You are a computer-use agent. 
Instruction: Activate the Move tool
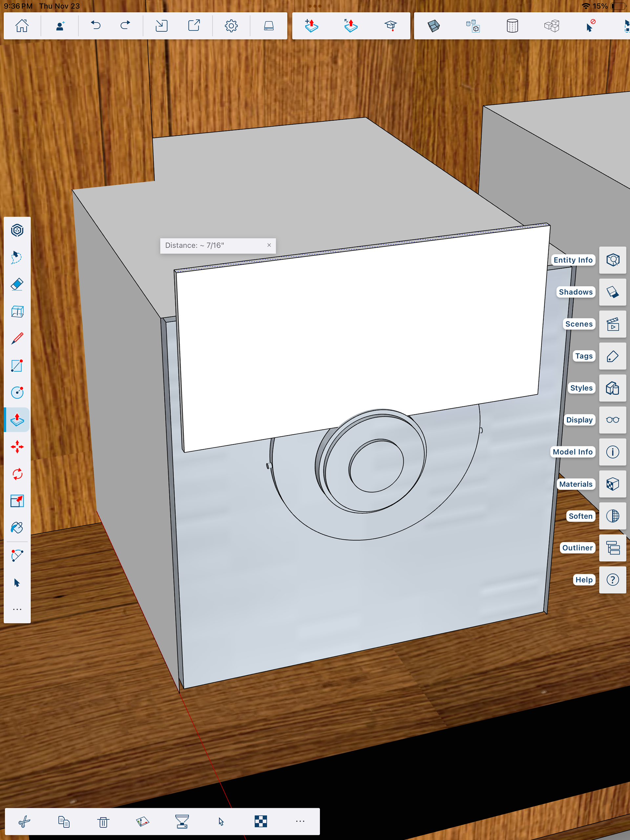click(17, 447)
